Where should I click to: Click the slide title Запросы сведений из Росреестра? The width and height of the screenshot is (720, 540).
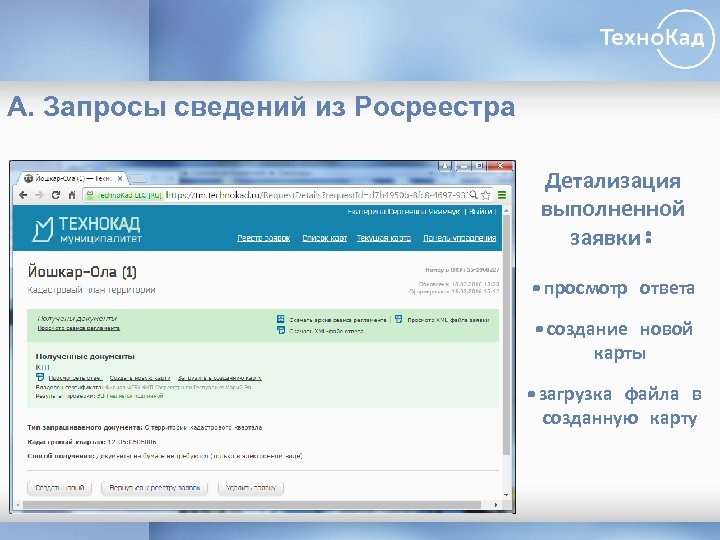[x=261, y=107]
